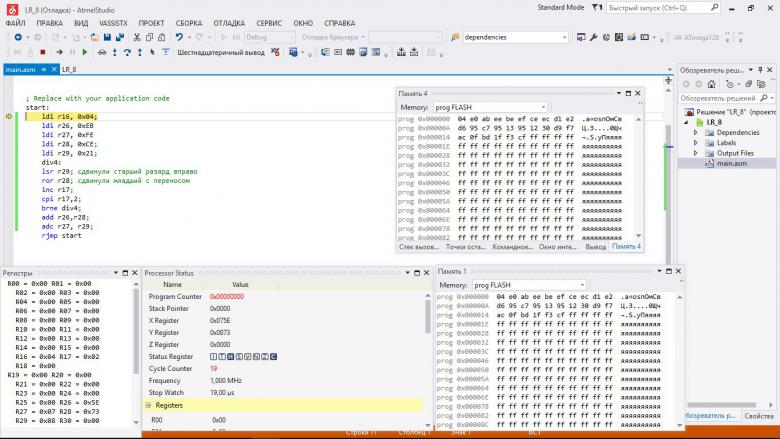Click the Обозреватель решений search field
The height and width of the screenshot is (439, 780).
click(x=726, y=98)
